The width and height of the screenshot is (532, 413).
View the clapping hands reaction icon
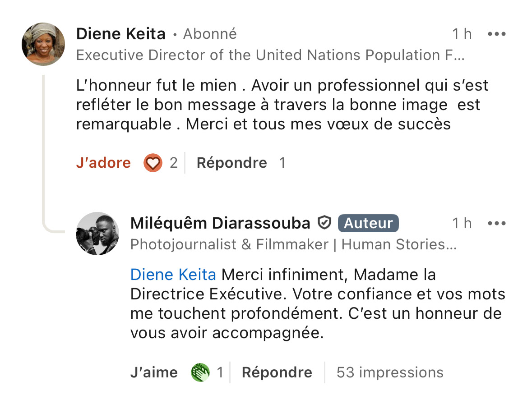click(200, 372)
